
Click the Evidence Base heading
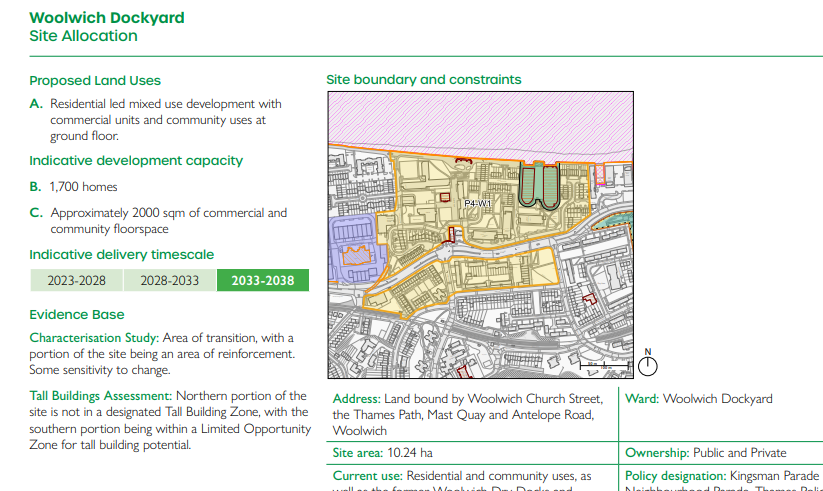click(x=77, y=315)
